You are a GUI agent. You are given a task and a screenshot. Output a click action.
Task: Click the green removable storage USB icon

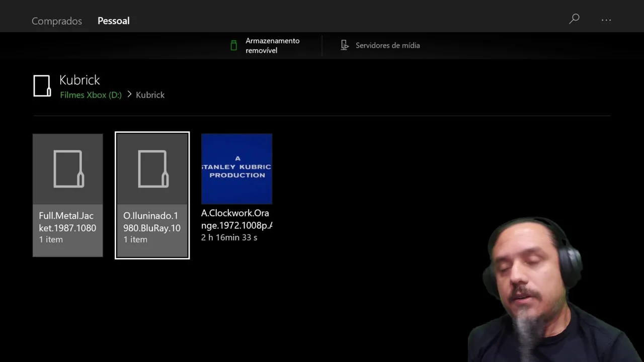click(233, 45)
